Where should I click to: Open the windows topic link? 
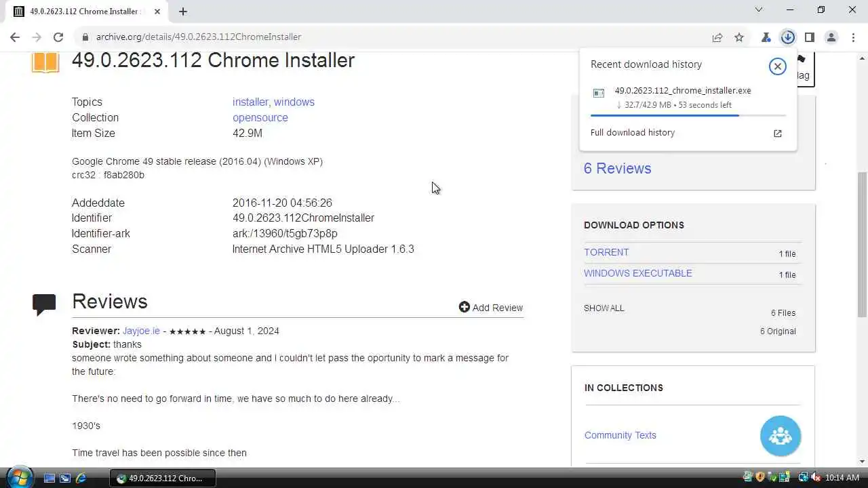tap(294, 102)
